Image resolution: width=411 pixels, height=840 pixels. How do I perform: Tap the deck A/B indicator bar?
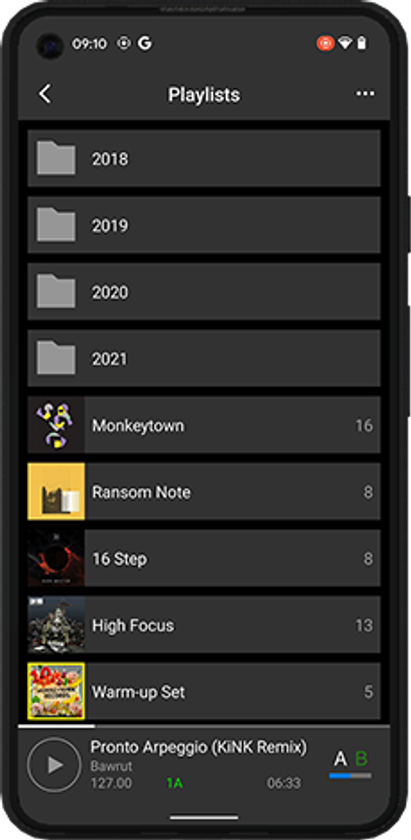coord(350,775)
